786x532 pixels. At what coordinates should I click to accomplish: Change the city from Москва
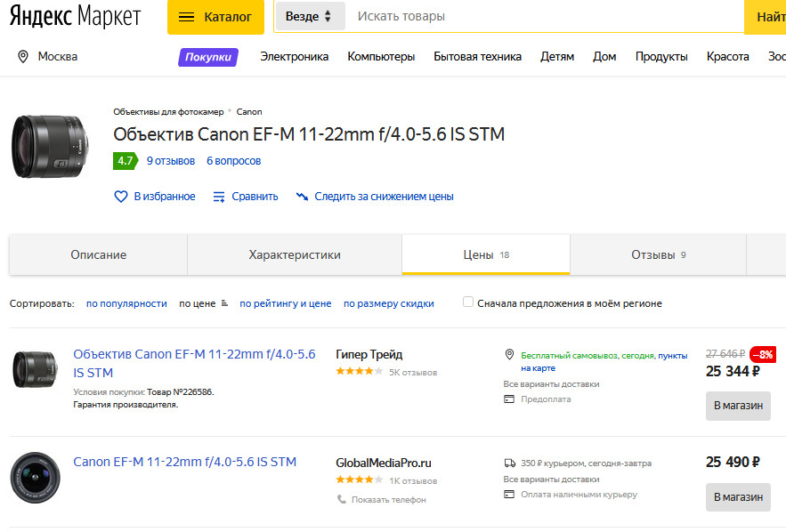pos(58,57)
